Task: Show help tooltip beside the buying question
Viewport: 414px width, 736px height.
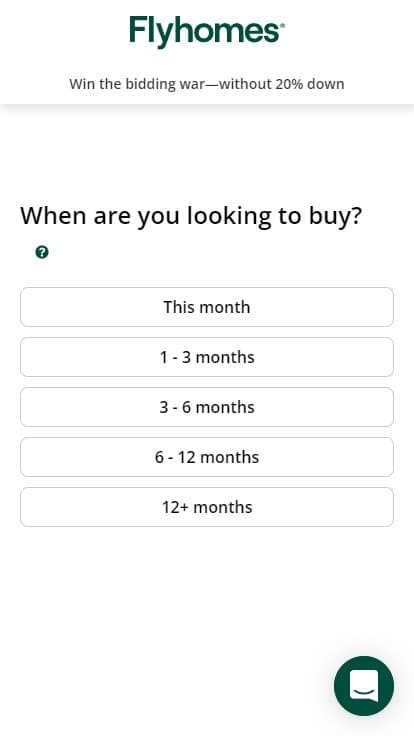Action: pyautogui.click(x=42, y=252)
